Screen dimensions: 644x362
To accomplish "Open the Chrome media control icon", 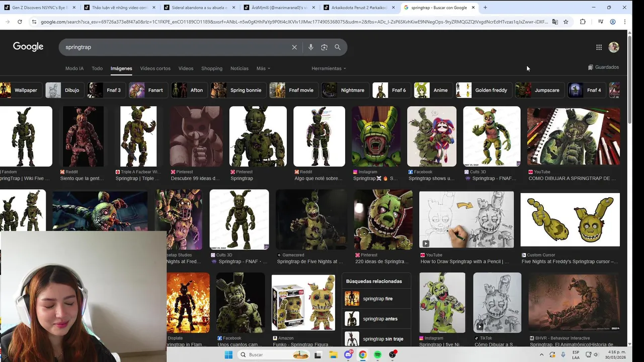I will pos(601,22).
